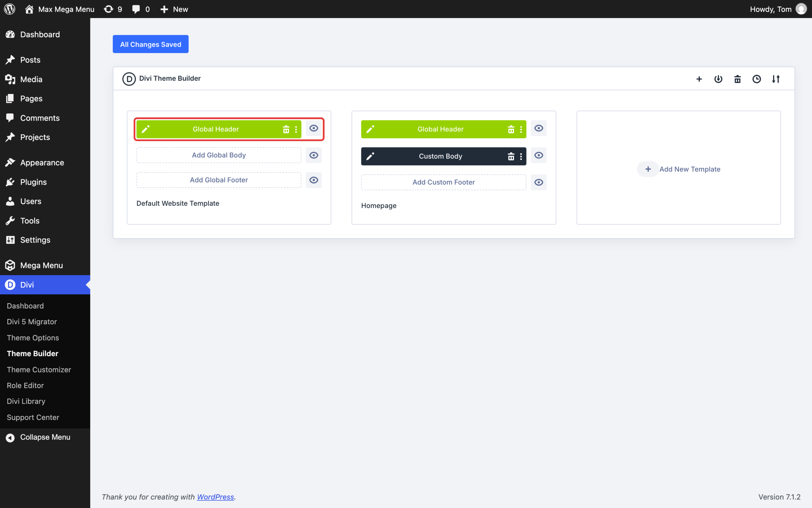Toggle visibility eye beside Custom Body
Image resolution: width=812 pixels, height=508 pixels.
click(539, 155)
